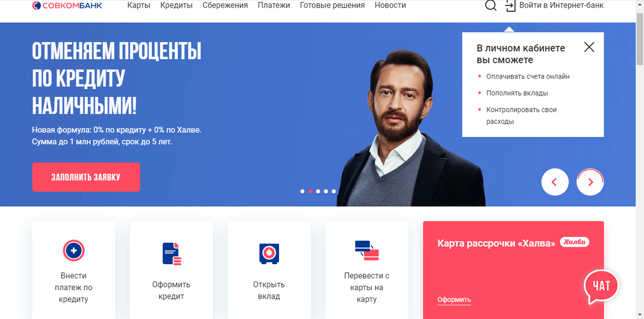Select the card-to-card transfer icon

367,251
